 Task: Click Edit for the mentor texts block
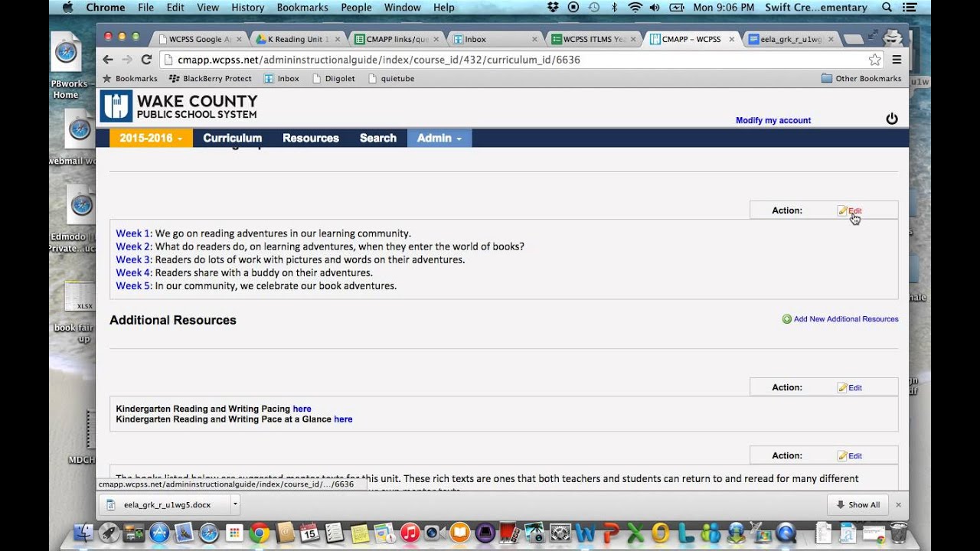pos(850,456)
